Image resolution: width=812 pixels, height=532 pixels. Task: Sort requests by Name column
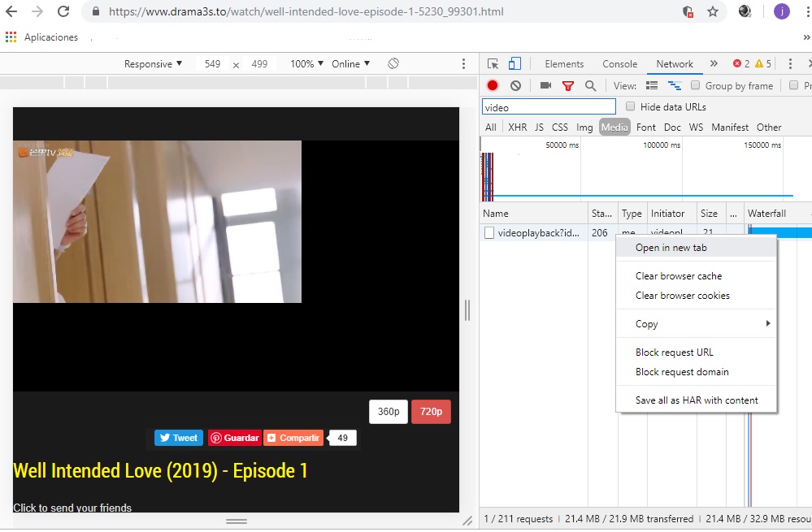point(533,214)
